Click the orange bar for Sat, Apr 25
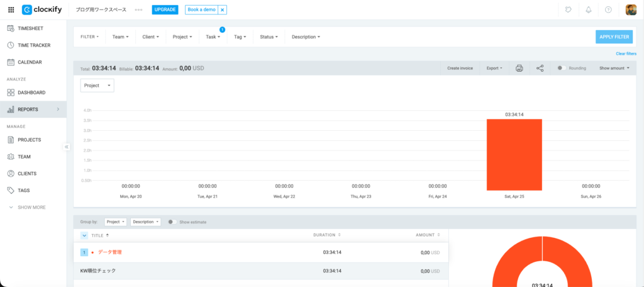 coord(514,154)
